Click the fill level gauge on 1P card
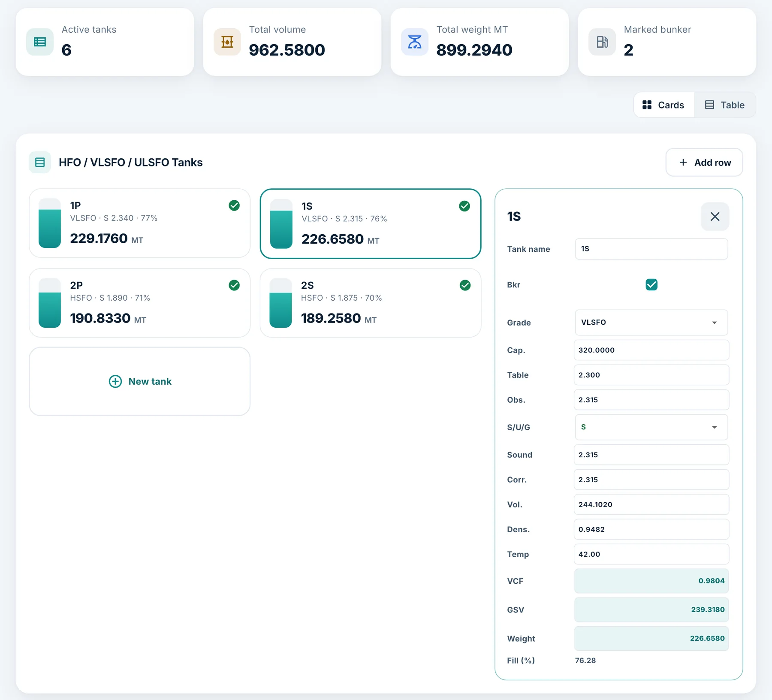The height and width of the screenshot is (700, 772). point(50,223)
